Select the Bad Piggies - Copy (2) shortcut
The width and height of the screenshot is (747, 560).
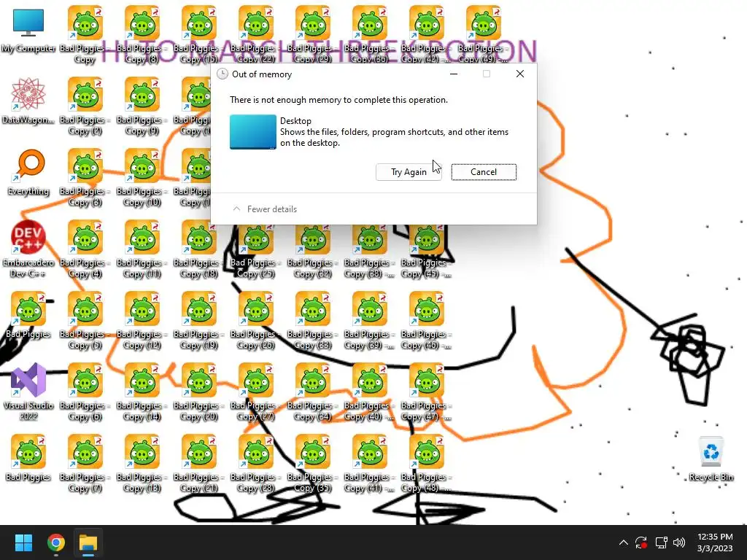pyautogui.click(x=85, y=106)
